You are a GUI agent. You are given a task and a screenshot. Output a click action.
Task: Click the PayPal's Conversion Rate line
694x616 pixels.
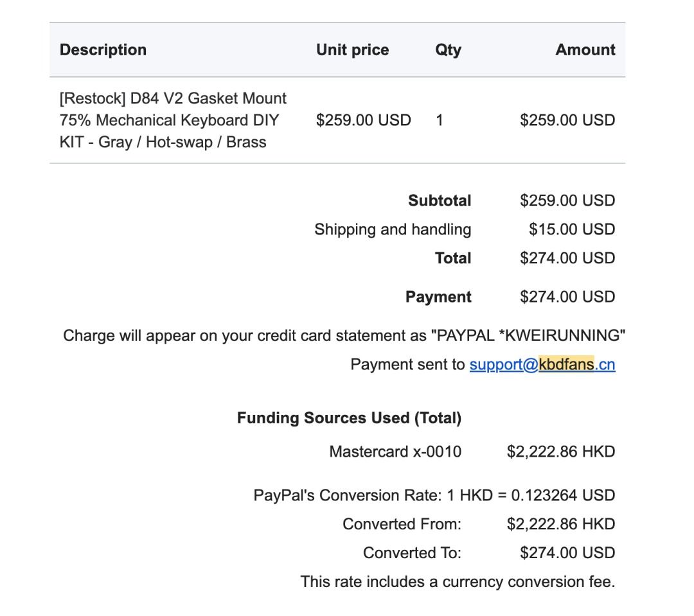pos(434,495)
